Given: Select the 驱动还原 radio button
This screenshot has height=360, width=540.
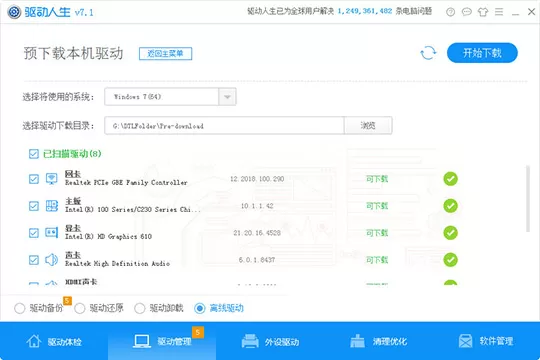Looking at the screenshot, I should click(x=80, y=308).
